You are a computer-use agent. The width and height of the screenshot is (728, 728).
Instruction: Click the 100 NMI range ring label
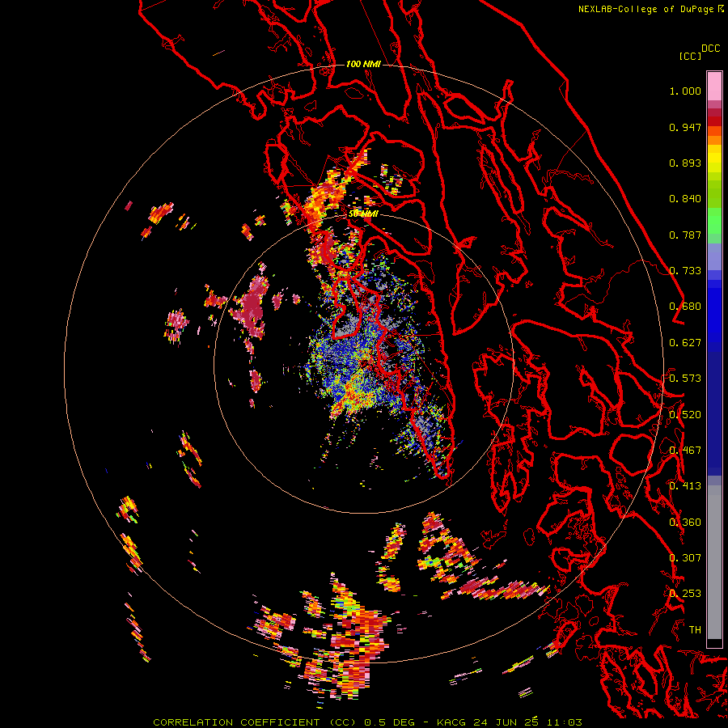tap(363, 64)
